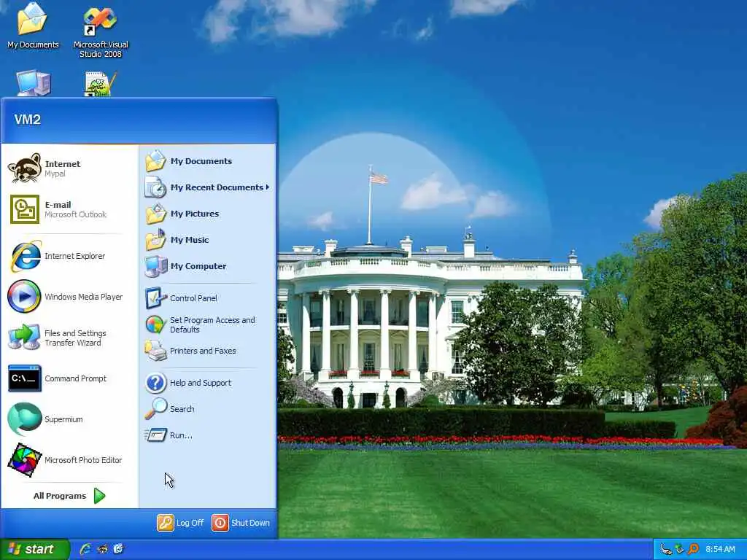Expand All Programs list
Screen dimensions: 747x560
(x=69, y=496)
